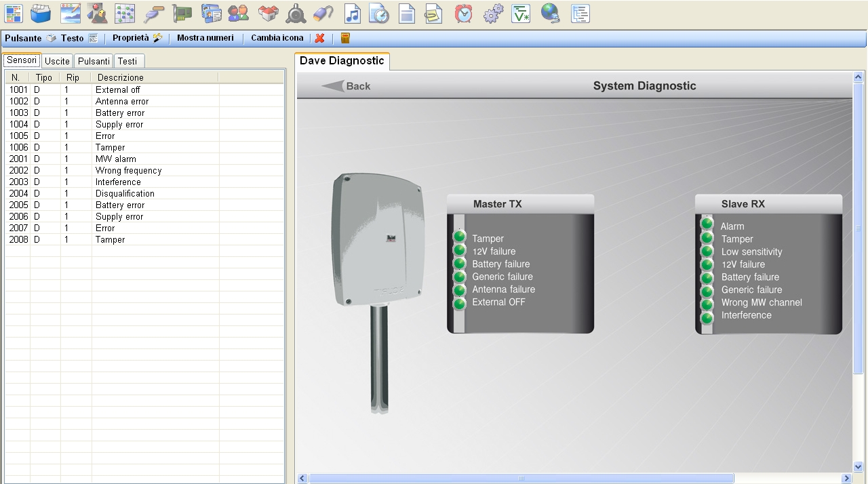Select the Dave Diagnostic tab
The image size is (868, 484).
point(342,61)
